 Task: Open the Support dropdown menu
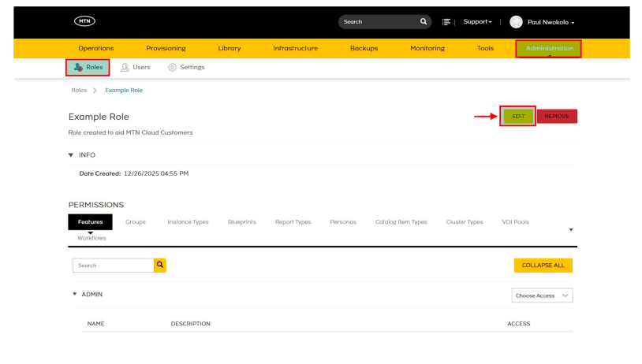click(477, 22)
